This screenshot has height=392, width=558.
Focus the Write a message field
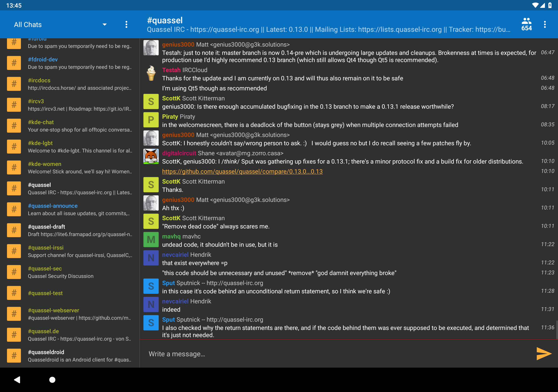[x=338, y=354]
